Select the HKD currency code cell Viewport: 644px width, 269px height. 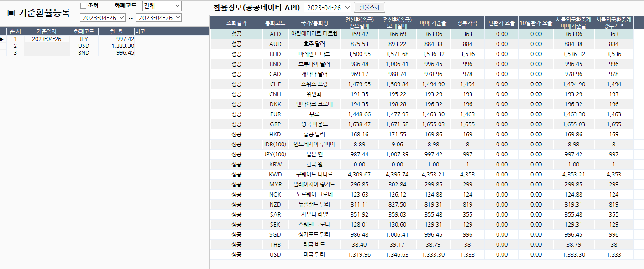coord(275,134)
